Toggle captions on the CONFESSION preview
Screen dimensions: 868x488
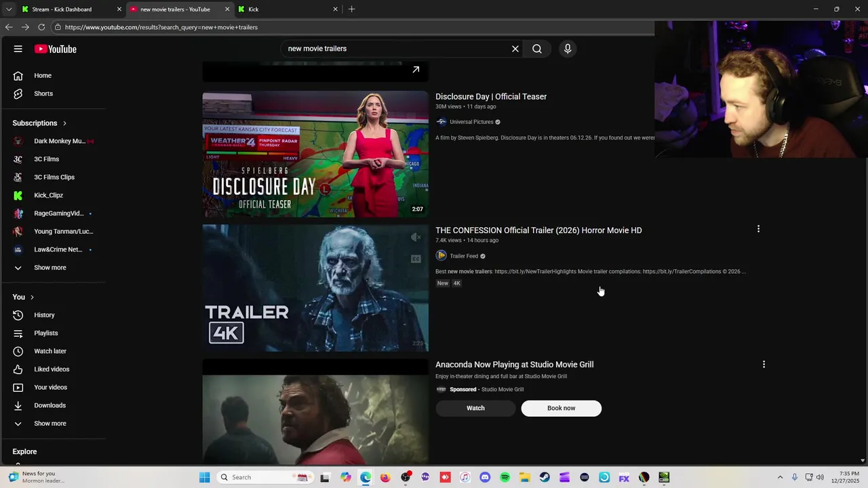(x=416, y=259)
